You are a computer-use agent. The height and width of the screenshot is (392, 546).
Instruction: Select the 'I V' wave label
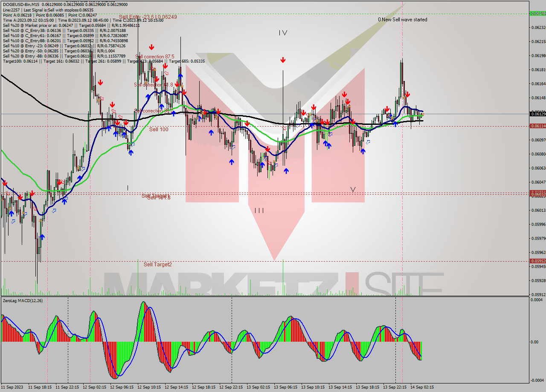(x=283, y=33)
